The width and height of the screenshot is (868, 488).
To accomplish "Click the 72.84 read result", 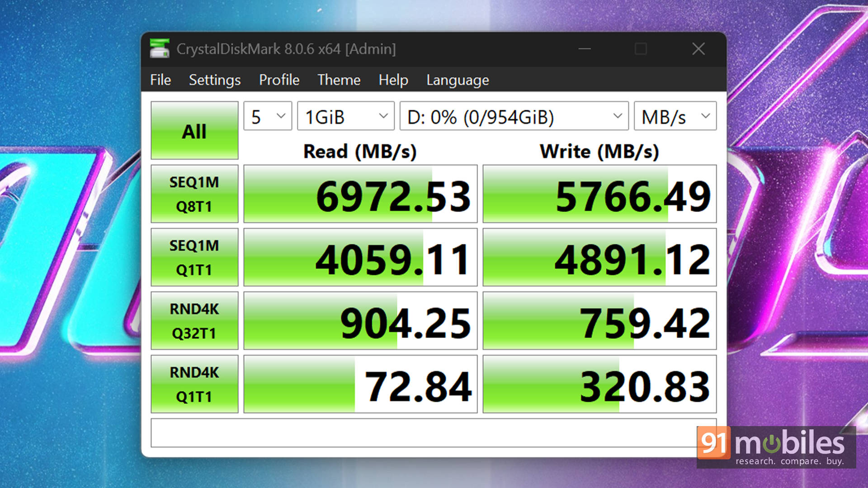I will pyautogui.click(x=360, y=384).
